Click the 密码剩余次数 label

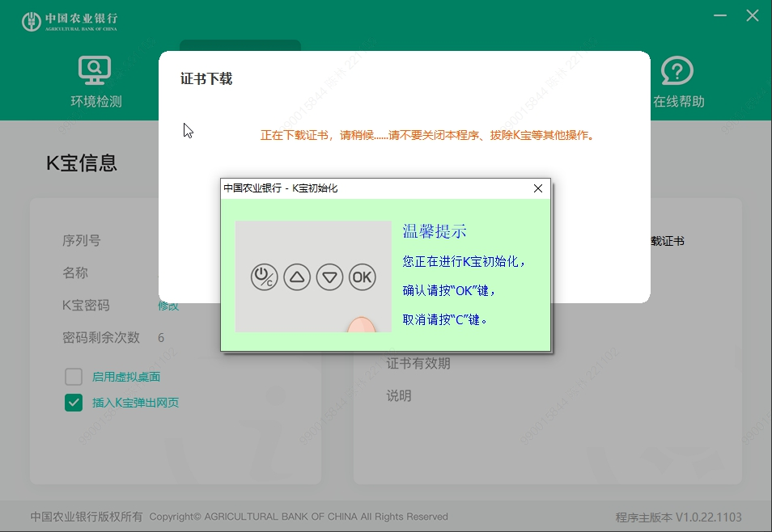click(x=101, y=338)
